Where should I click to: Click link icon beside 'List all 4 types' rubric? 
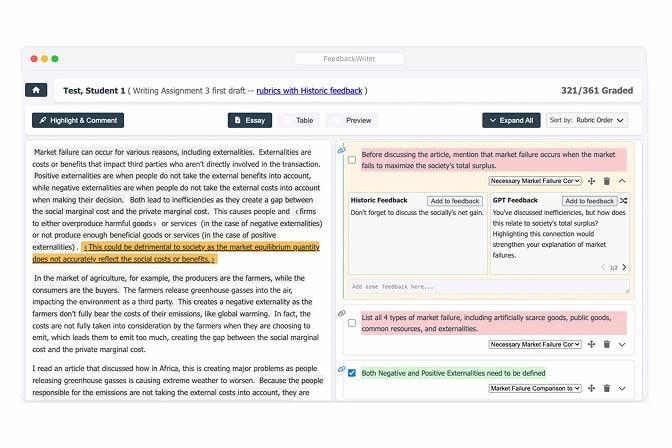point(342,313)
